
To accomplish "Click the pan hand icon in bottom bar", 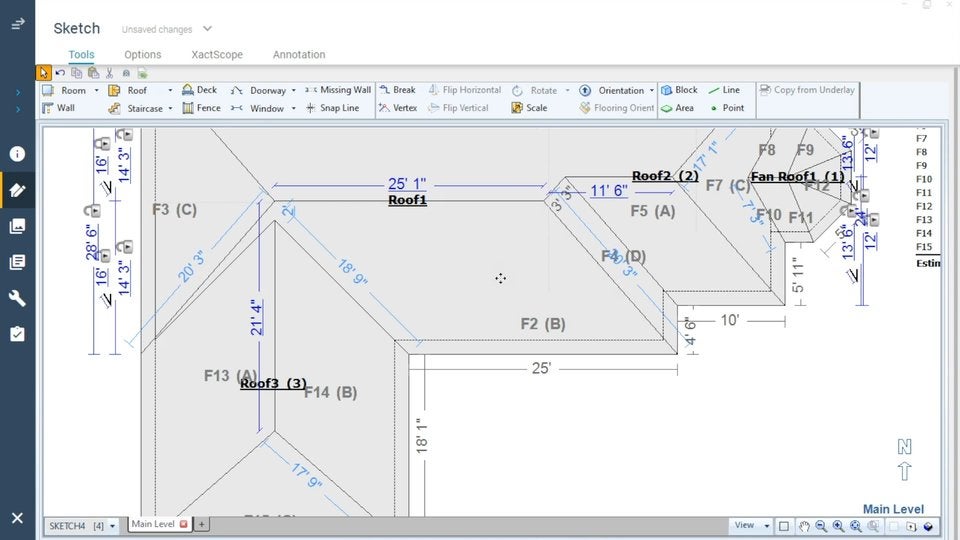I will tap(803, 526).
